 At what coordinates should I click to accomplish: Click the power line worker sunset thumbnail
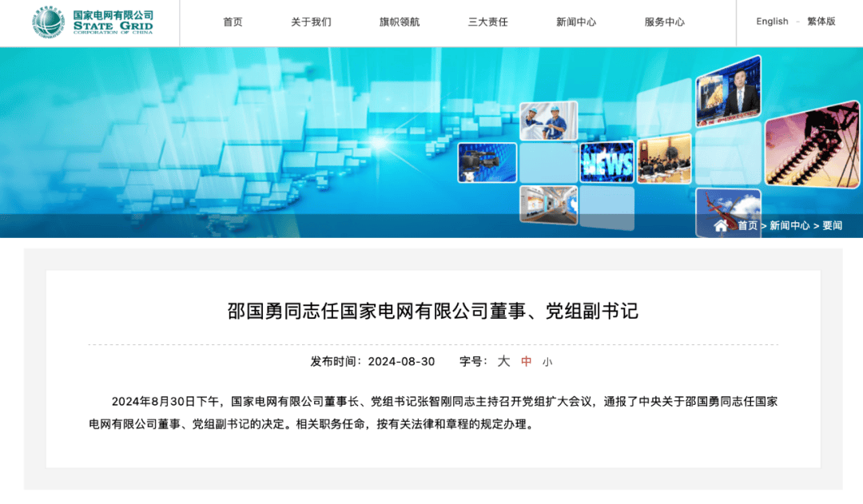tap(811, 145)
